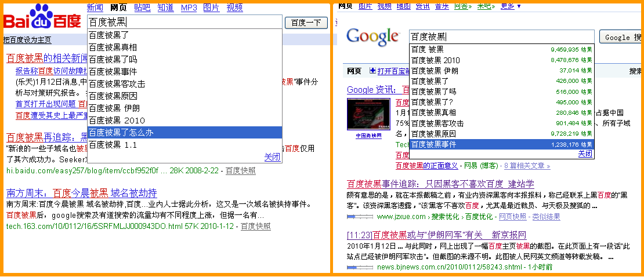Select Baidu suggestion 百度被黑客攻击
644x277 pixels.
coord(185,83)
